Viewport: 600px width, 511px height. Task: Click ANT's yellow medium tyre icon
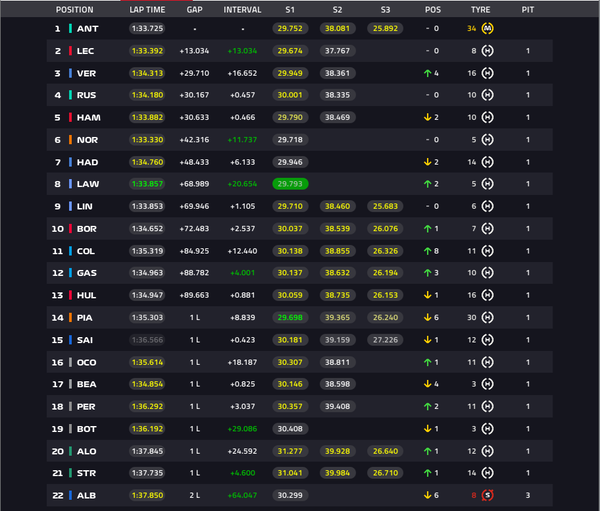(487, 28)
